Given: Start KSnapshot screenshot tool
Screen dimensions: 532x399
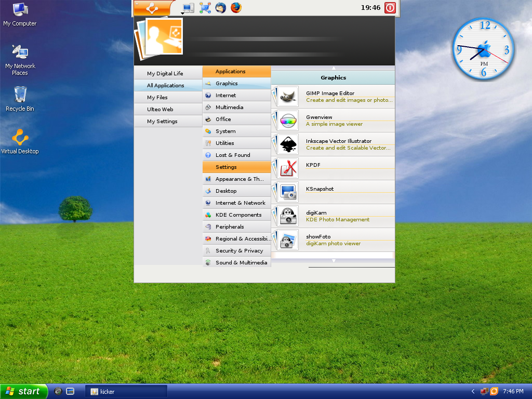Looking at the screenshot, I should click(x=320, y=189).
